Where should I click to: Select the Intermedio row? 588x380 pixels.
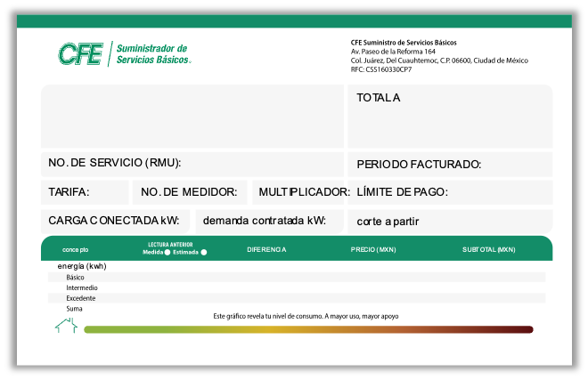(296, 287)
